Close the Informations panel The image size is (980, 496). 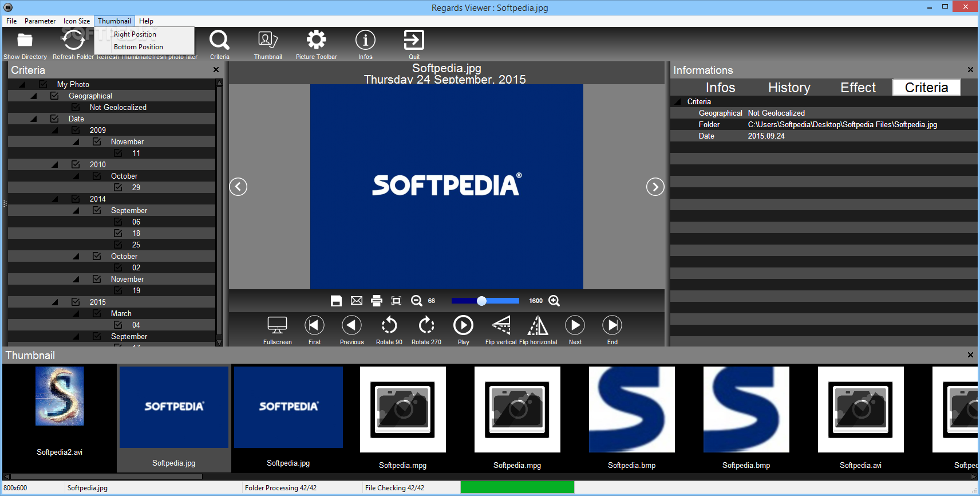[x=970, y=70]
